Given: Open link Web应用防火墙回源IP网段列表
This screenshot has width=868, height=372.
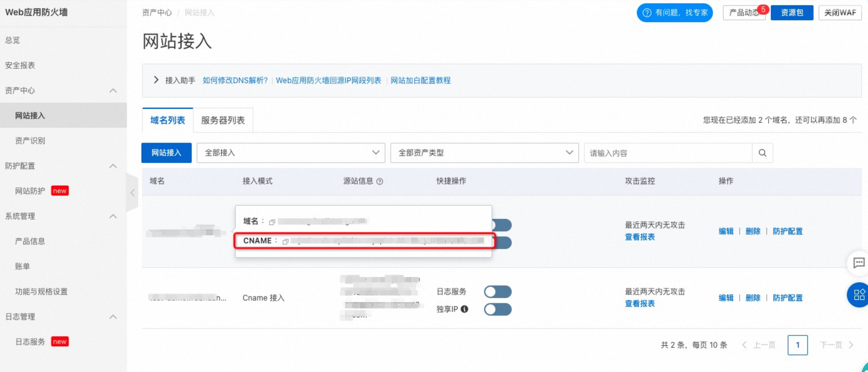Looking at the screenshot, I should coord(328,80).
